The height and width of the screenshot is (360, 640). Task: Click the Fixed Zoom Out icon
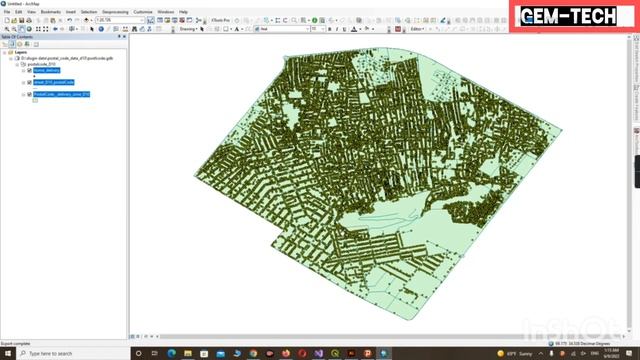tap(46, 29)
